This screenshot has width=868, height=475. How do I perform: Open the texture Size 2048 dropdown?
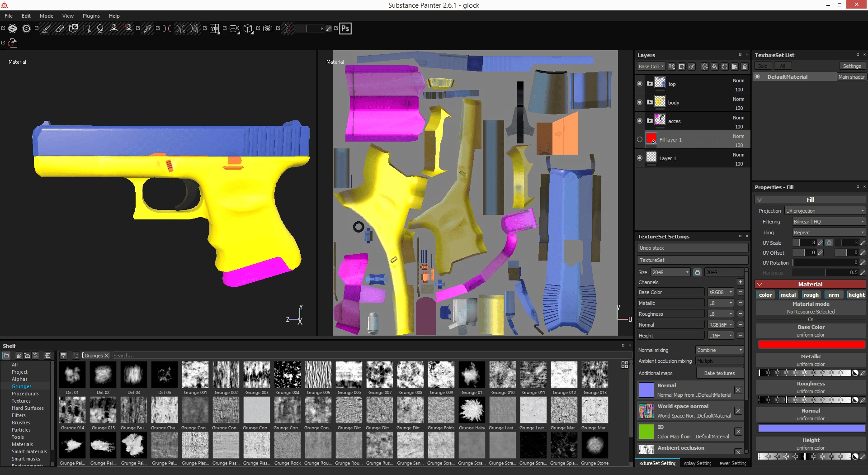coord(670,272)
